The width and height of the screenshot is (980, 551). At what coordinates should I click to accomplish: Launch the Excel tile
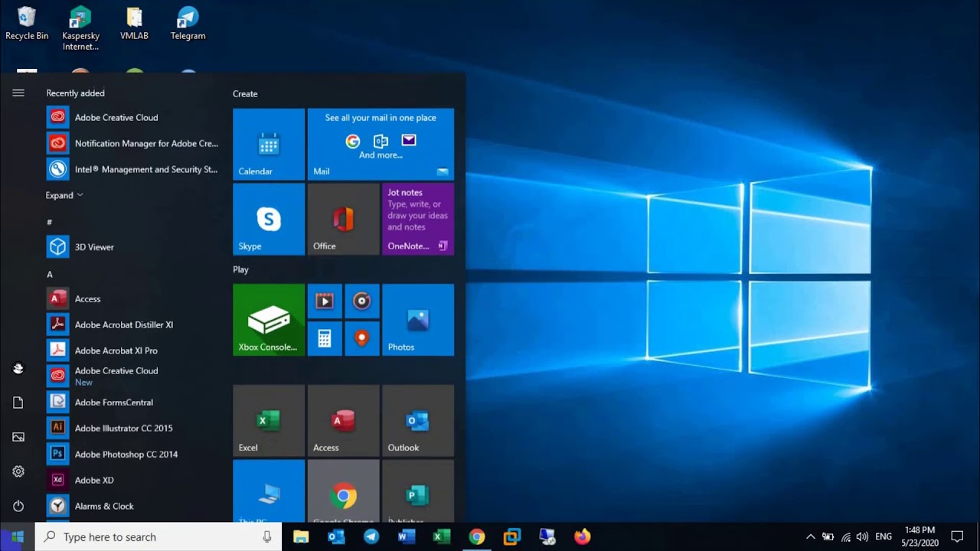(x=269, y=420)
